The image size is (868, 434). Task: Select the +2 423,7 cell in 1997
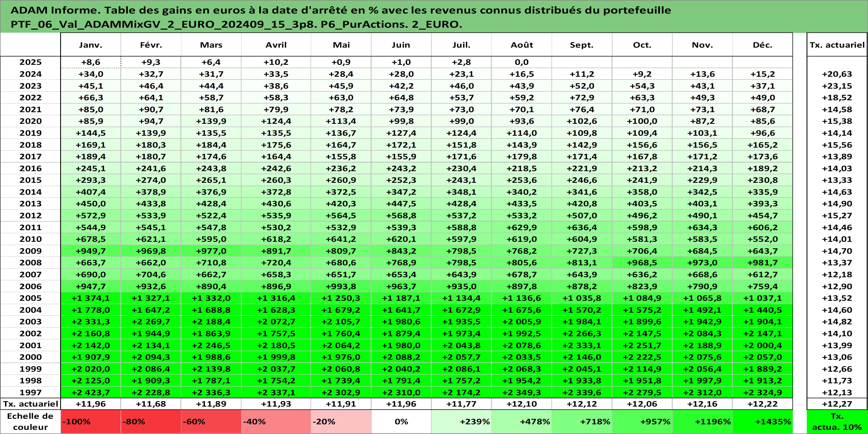tap(91, 392)
